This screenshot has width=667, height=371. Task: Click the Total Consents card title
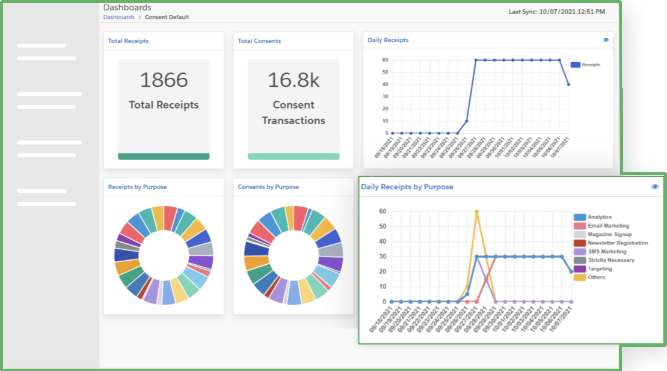point(259,41)
